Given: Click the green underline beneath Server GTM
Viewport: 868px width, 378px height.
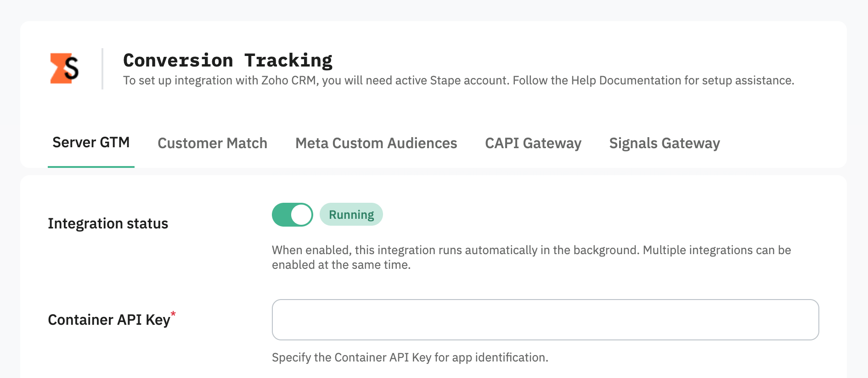Looking at the screenshot, I should pos(91,167).
